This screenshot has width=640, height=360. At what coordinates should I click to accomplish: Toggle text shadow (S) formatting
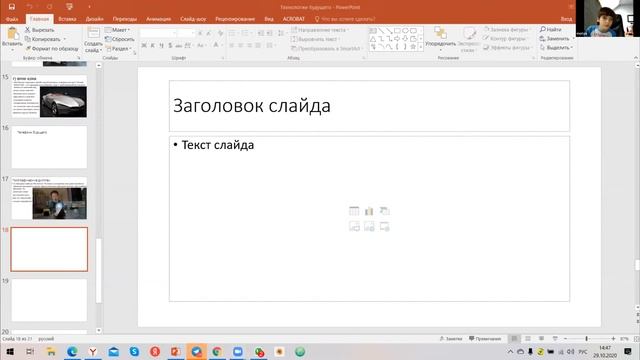pos(170,46)
